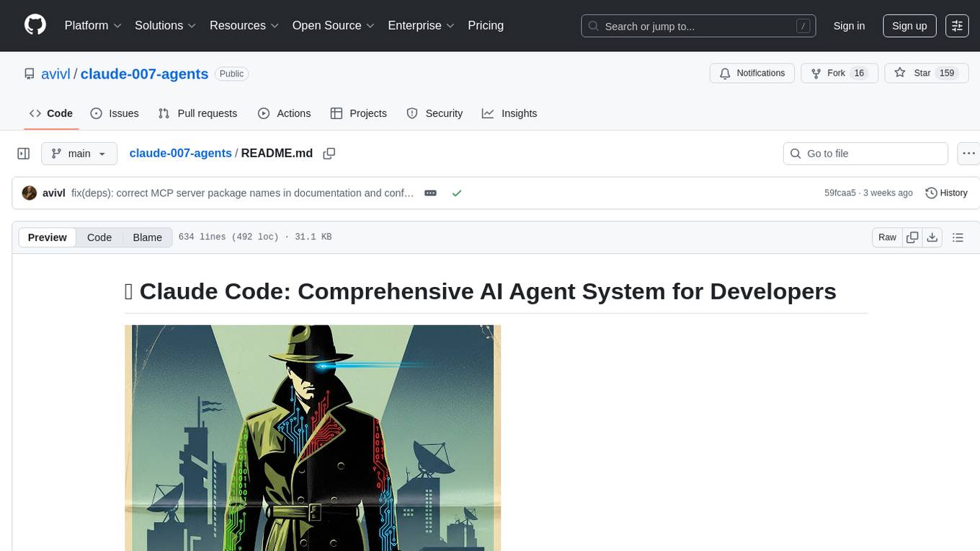Open the Pricing page

pos(486,25)
